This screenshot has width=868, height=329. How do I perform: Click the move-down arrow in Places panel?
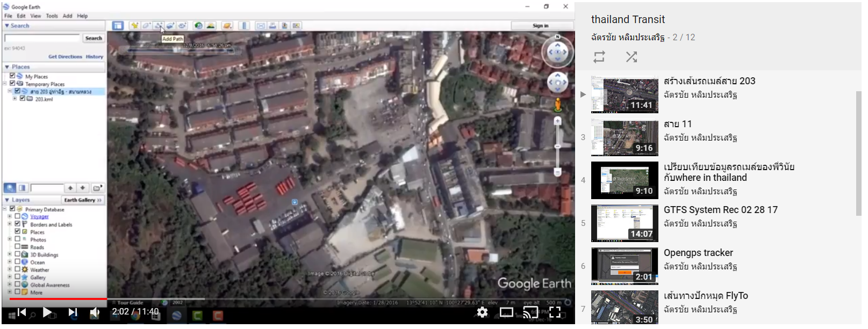tap(82, 188)
